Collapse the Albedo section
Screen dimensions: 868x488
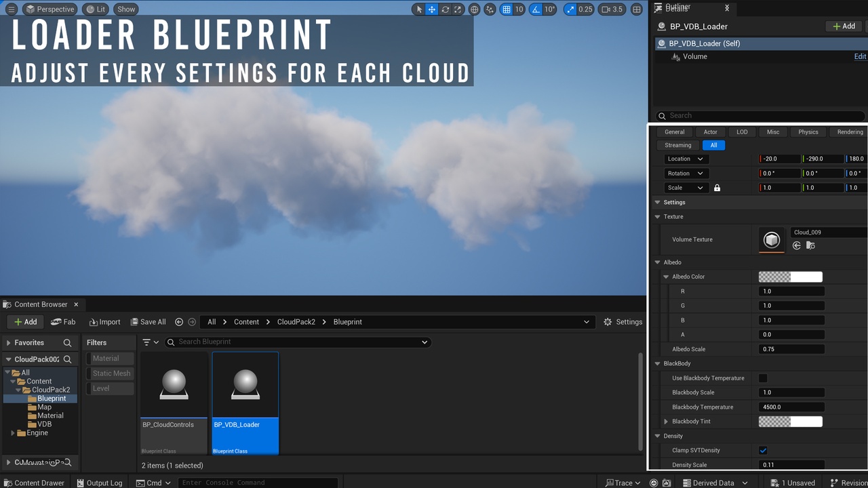pyautogui.click(x=657, y=262)
